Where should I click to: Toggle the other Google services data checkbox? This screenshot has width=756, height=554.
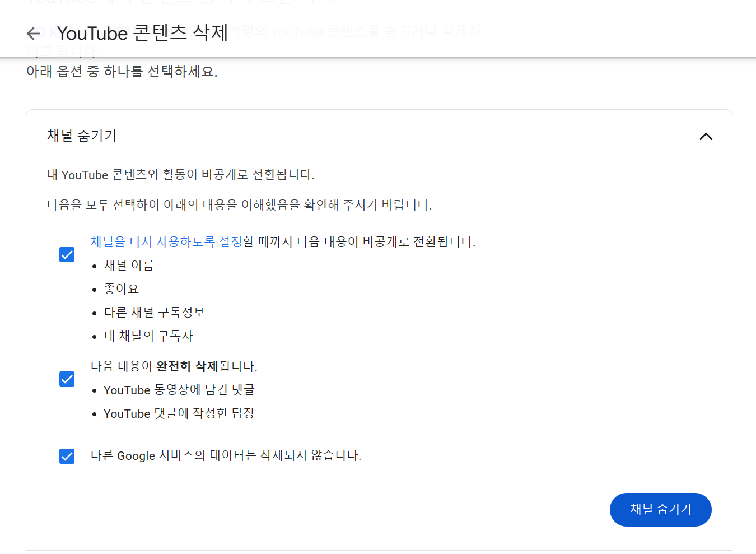67,456
